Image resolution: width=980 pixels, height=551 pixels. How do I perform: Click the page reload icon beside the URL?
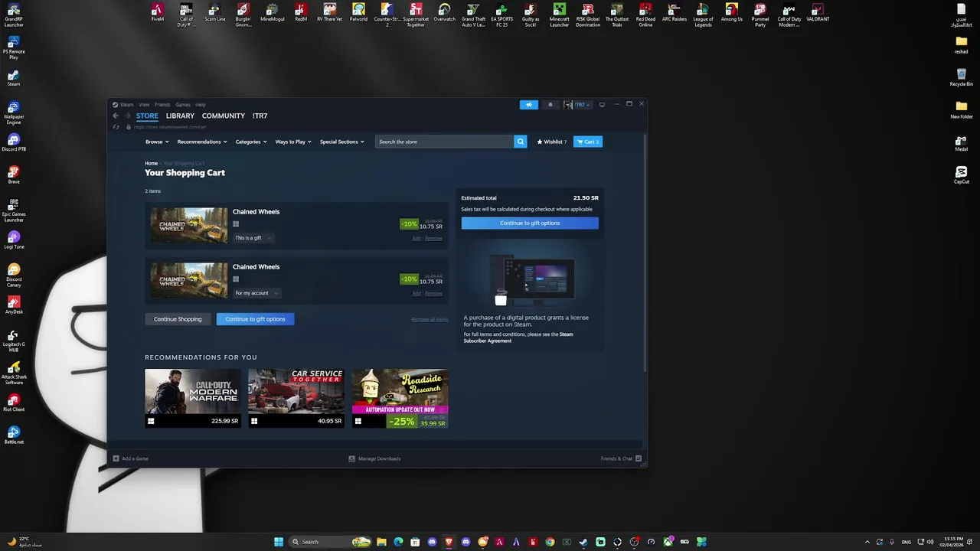(x=116, y=127)
